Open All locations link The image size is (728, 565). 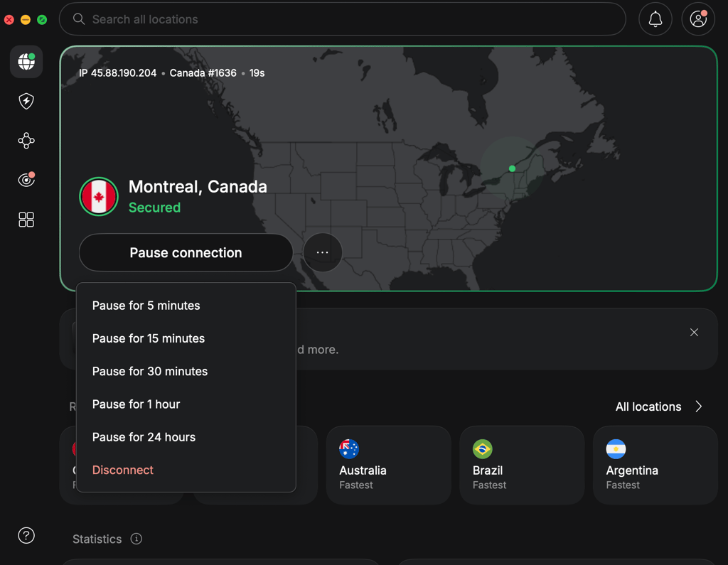tap(648, 407)
